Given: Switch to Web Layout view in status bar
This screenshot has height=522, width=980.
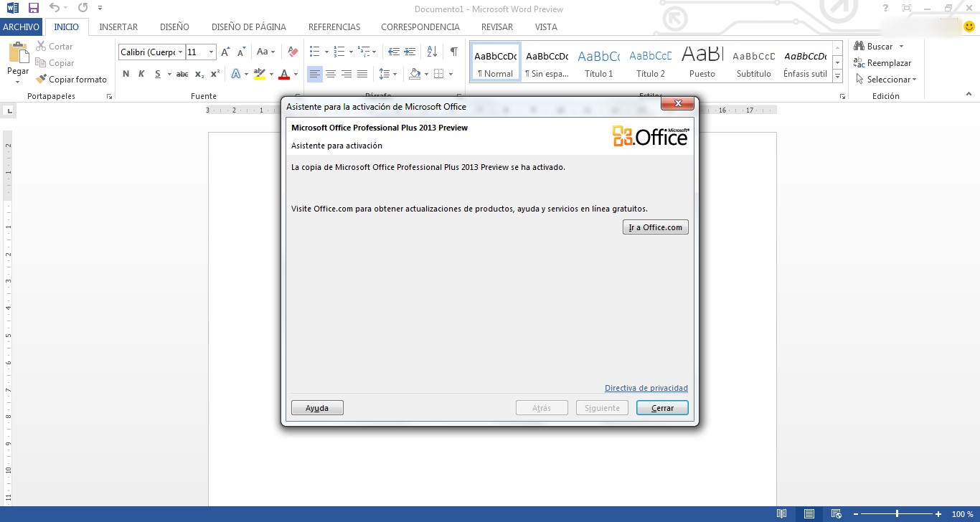Looking at the screenshot, I should tap(836, 514).
